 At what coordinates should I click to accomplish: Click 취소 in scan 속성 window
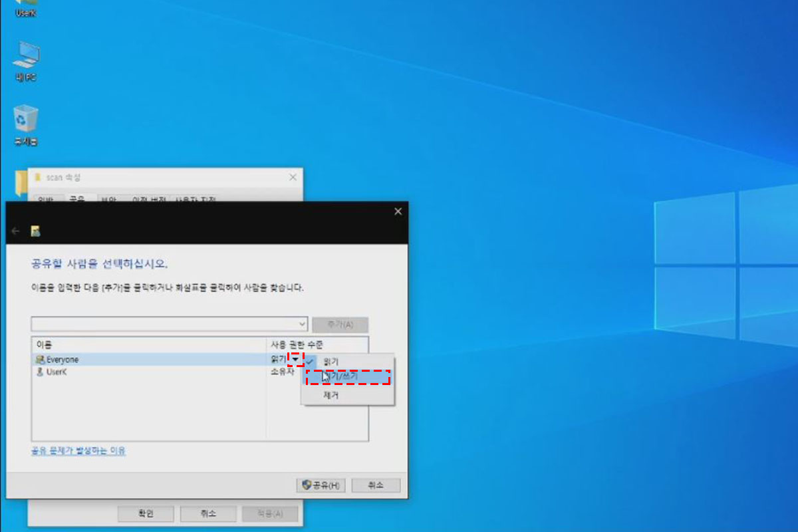[207, 513]
